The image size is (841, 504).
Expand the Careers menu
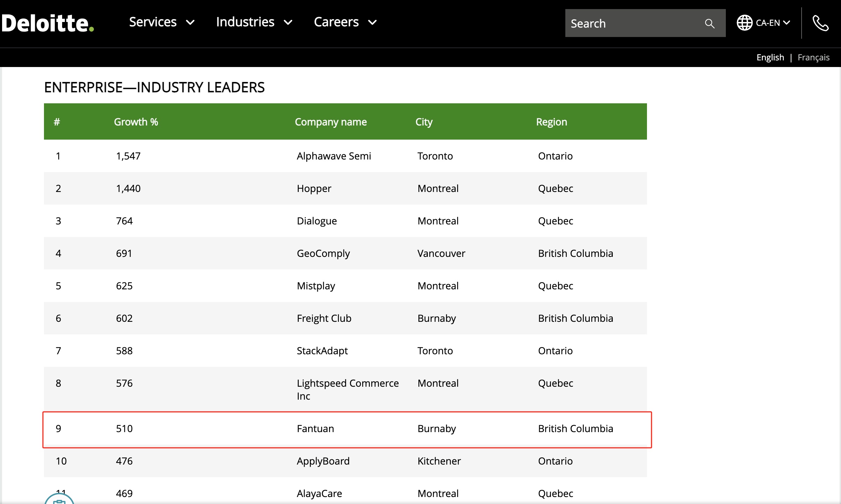[x=345, y=22]
